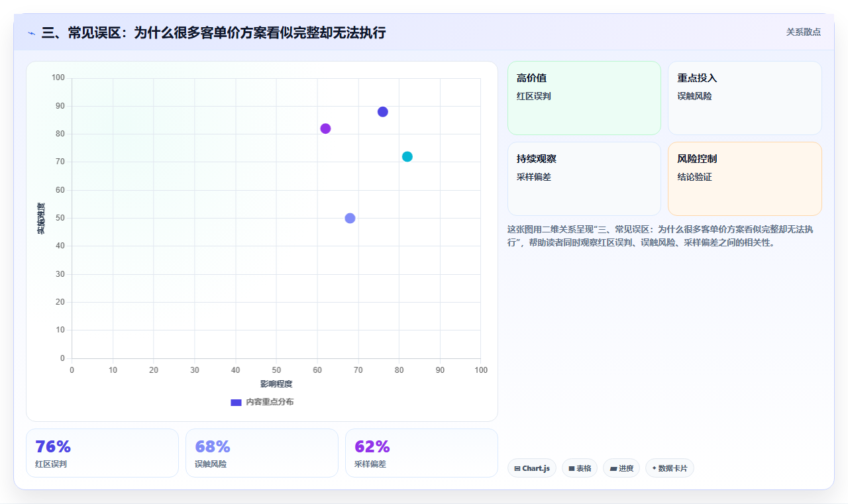The height and width of the screenshot is (504, 848).
Task: Click the Chart.js tag chip
Action: click(532, 468)
